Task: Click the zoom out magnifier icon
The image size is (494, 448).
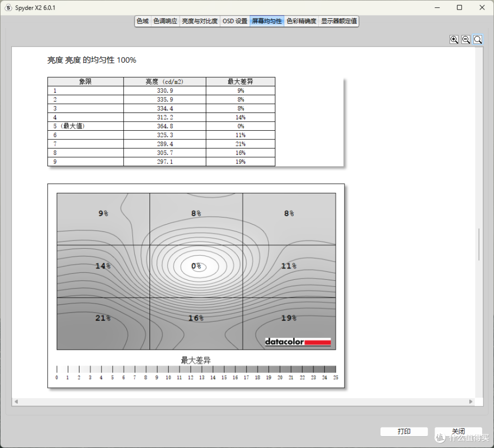Action: pos(466,40)
